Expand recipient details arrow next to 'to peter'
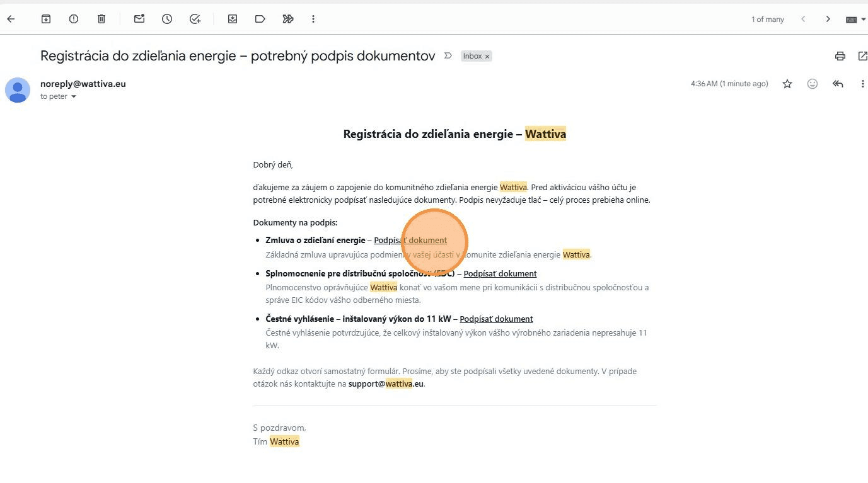 [x=74, y=97]
